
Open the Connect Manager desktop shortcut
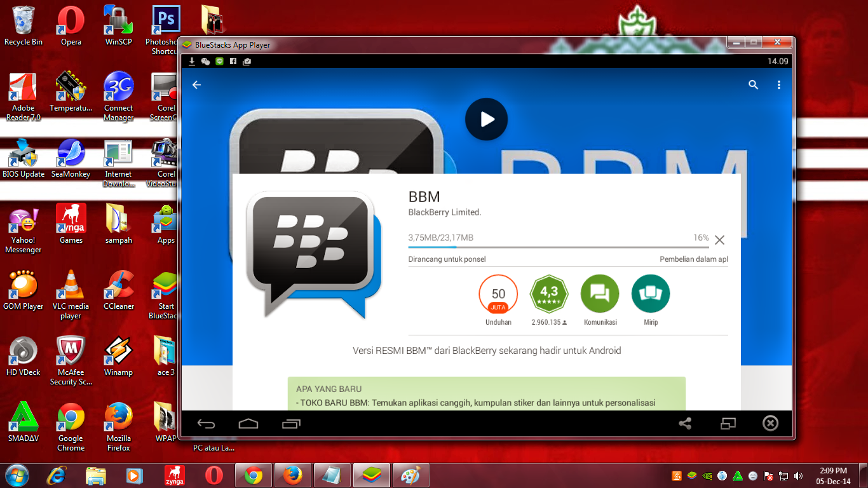pyautogui.click(x=119, y=97)
